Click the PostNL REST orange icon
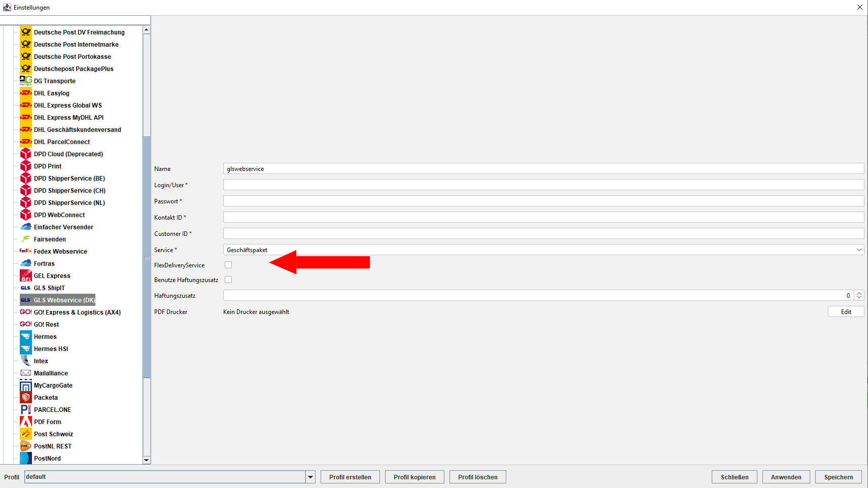 point(26,446)
